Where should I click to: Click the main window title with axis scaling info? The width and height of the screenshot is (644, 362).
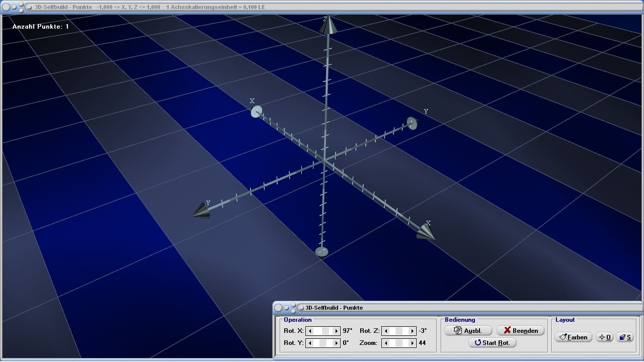[150, 7]
